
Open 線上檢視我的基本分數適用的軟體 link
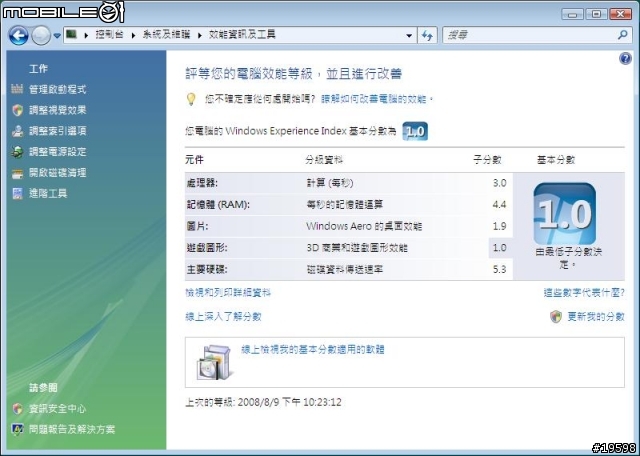tap(313, 349)
